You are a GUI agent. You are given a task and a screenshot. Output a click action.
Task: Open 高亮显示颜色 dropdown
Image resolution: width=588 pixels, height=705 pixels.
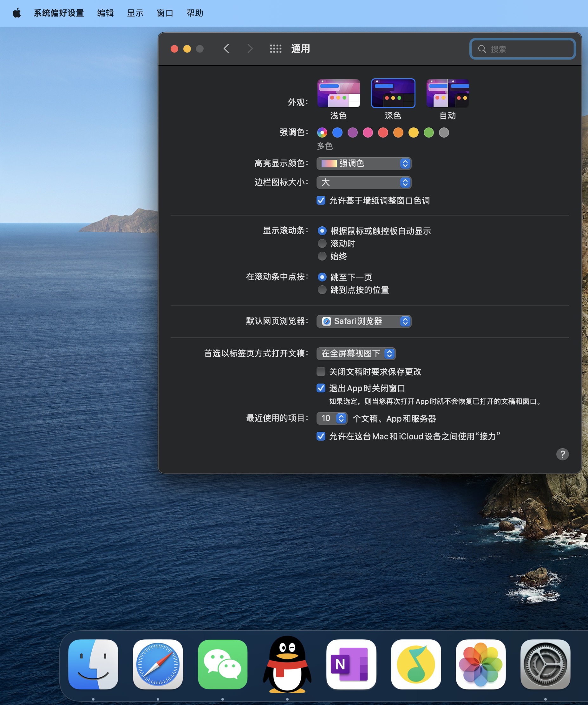click(364, 164)
